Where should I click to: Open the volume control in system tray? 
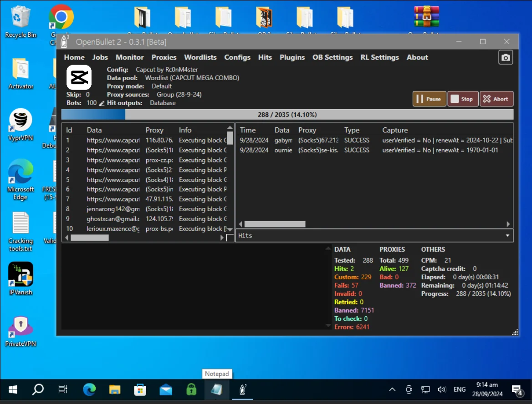pos(441,390)
